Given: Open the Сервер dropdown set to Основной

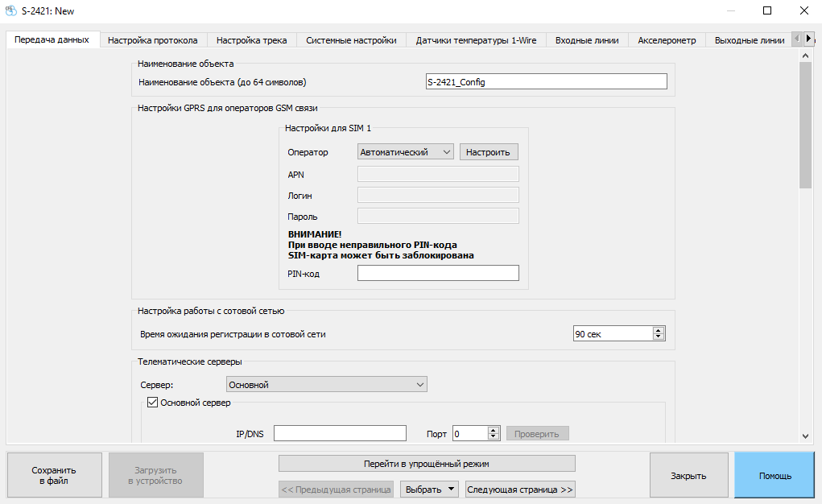Looking at the screenshot, I should tap(327, 384).
